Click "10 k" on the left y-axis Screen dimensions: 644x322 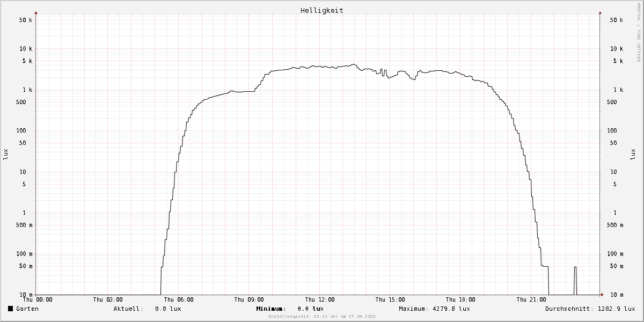tap(25, 49)
